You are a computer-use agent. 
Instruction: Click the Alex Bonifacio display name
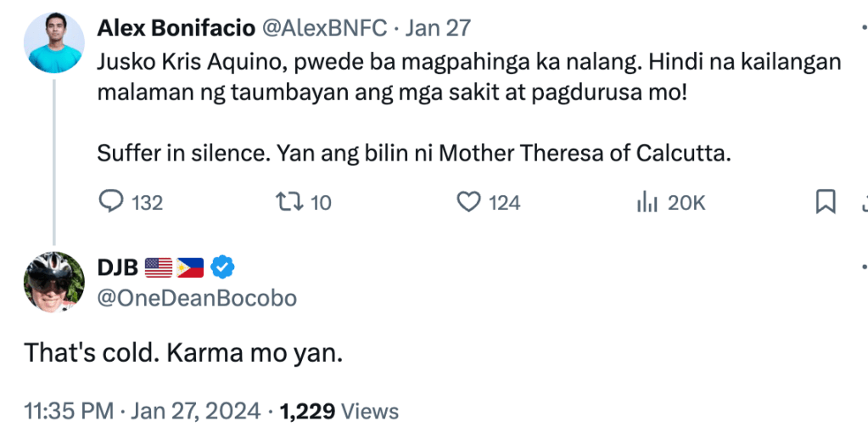pos(176,28)
